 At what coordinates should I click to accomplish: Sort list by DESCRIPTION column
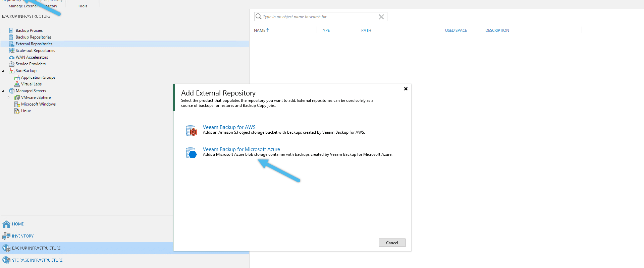(497, 30)
